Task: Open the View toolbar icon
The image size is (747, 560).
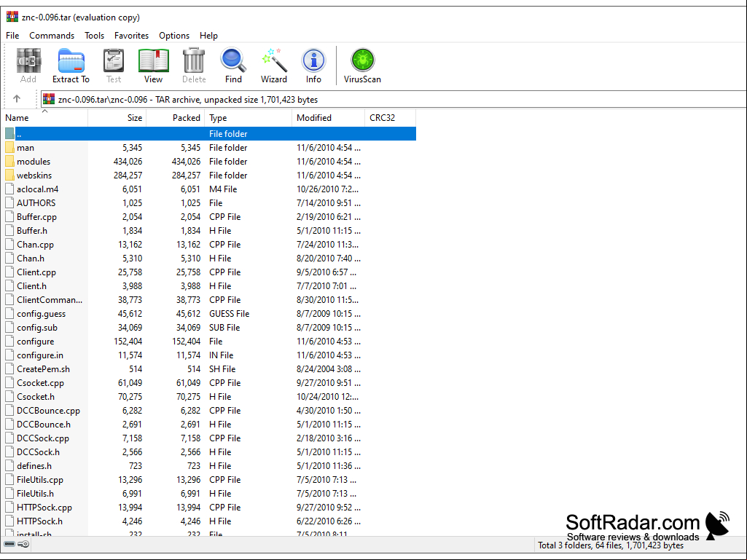Action: [153, 61]
